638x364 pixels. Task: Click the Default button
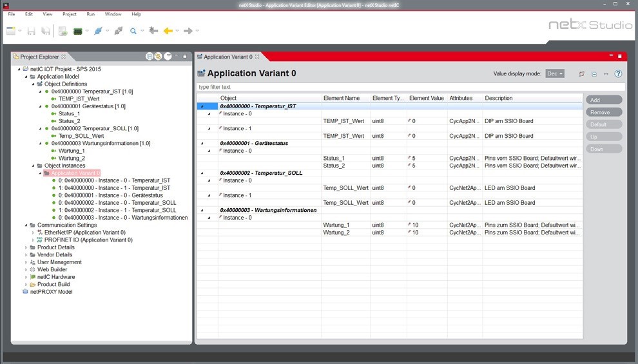(604, 124)
